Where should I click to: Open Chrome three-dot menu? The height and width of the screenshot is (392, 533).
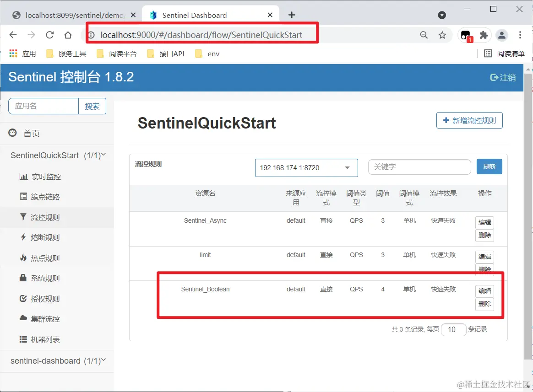click(x=520, y=35)
